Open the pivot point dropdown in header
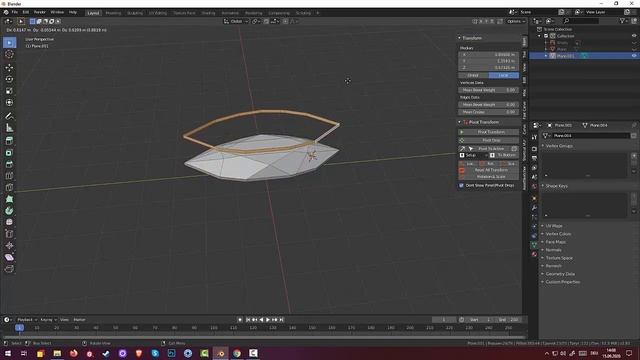640x360 pixels. click(256, 21)
